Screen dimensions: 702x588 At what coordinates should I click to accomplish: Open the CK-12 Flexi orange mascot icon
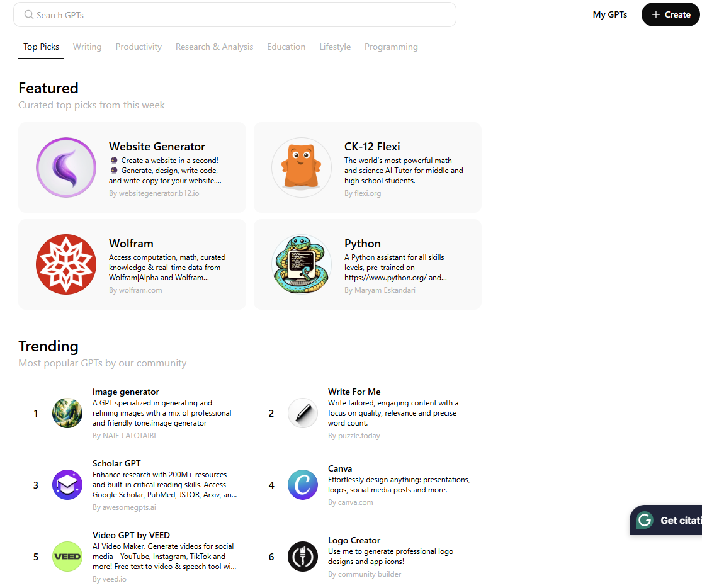click(302, 167)
